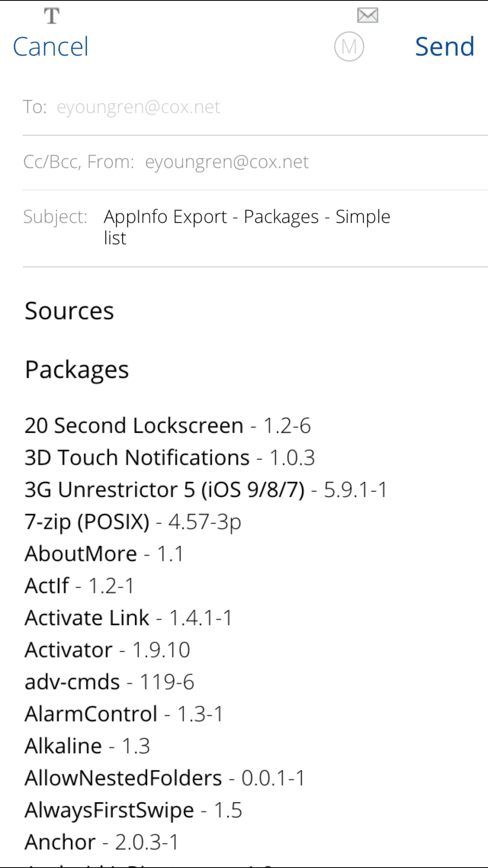Tap the 7-zip (POSIX) entry
The height and width of the screenshot is (868, 488).
pos(133,522)
